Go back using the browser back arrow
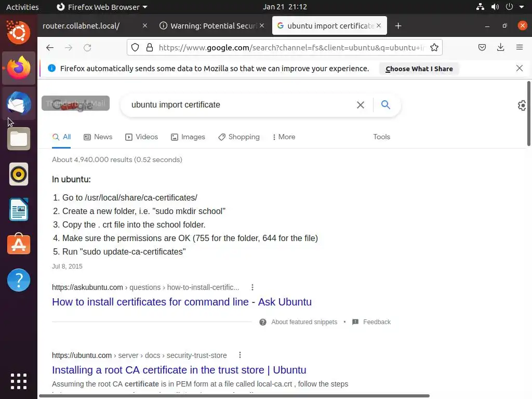 click(x=50, y=48)
